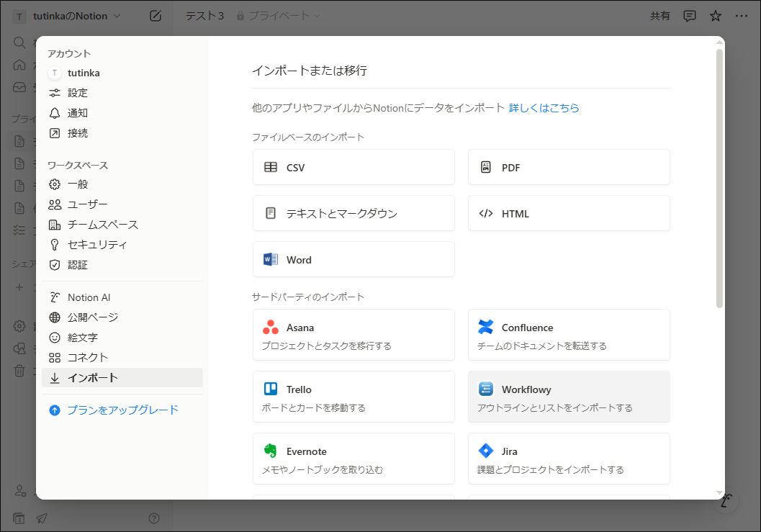Choose Confluence import card

click(x=569, y=335)
